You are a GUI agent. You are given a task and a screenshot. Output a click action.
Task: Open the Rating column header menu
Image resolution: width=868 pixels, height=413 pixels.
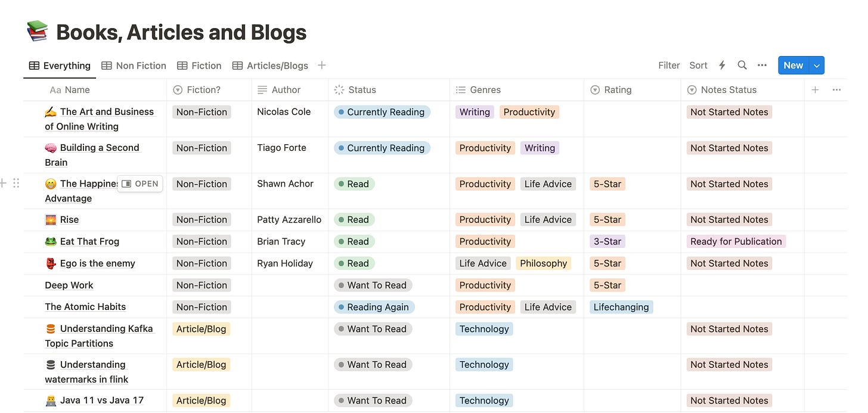click(617, 90)
